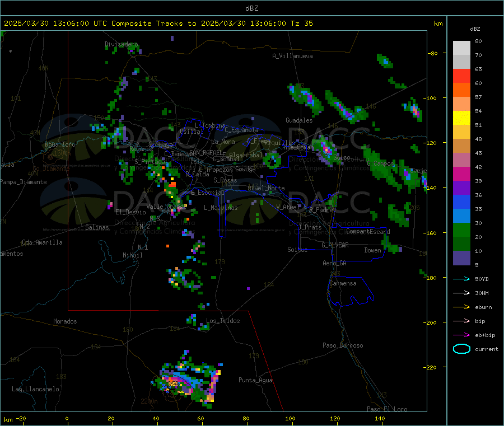Click the Paso_Barroso map label

click(343, 345)
